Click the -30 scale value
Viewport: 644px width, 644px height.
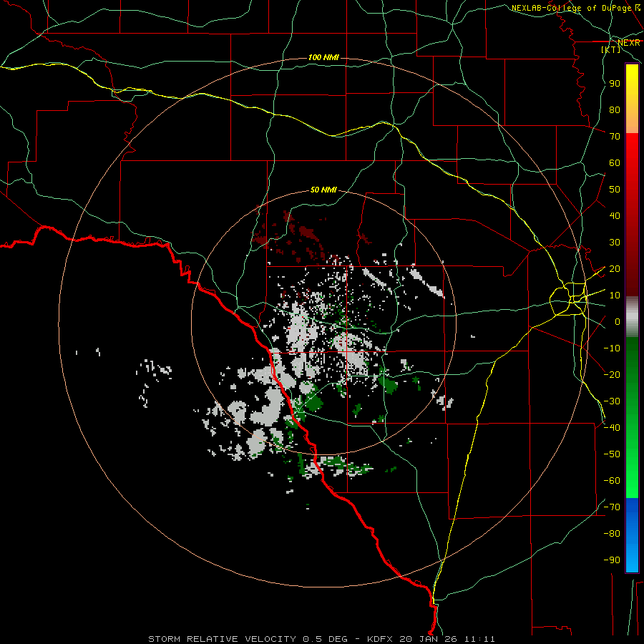(x=612, y=401)
